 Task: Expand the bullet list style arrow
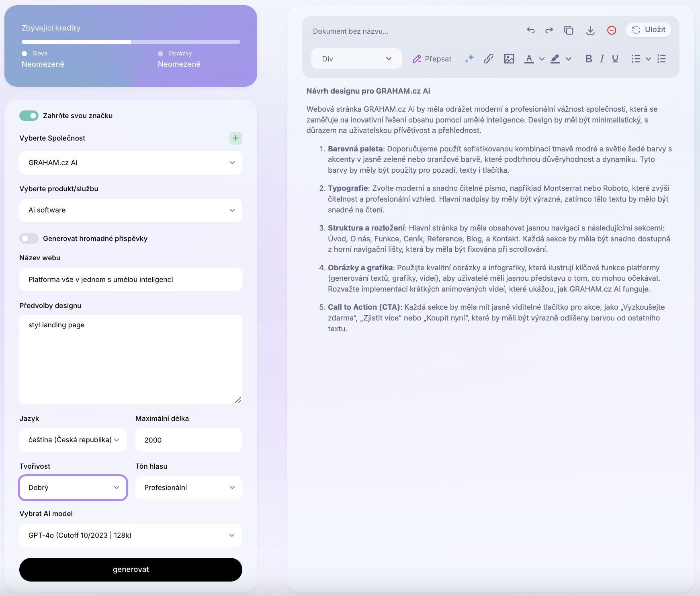coord(648,59)
